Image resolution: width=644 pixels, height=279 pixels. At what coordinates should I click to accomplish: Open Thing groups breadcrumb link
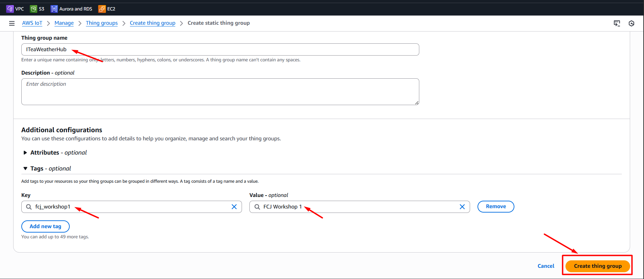[102, 23]
